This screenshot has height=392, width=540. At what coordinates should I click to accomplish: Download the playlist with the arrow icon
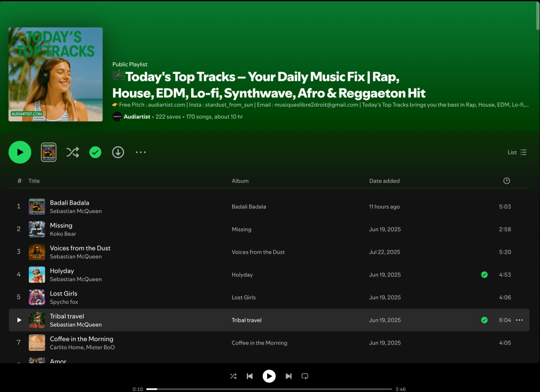click(x=118, y=152)
